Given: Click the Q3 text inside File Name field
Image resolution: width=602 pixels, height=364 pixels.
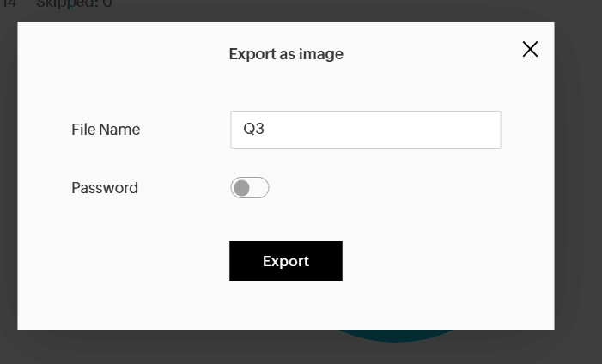Looking at the screenshot, I should click(x=253, y=130).
